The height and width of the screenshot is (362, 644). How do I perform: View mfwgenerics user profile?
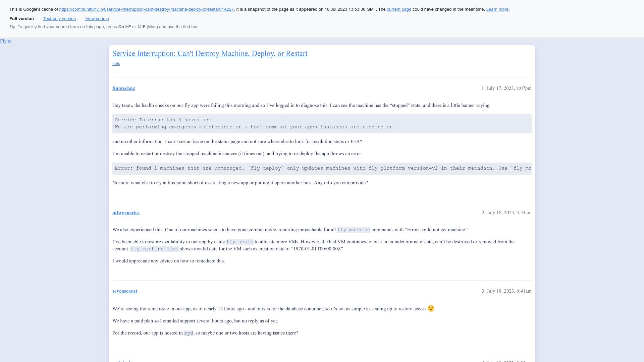tap(126, 213)
